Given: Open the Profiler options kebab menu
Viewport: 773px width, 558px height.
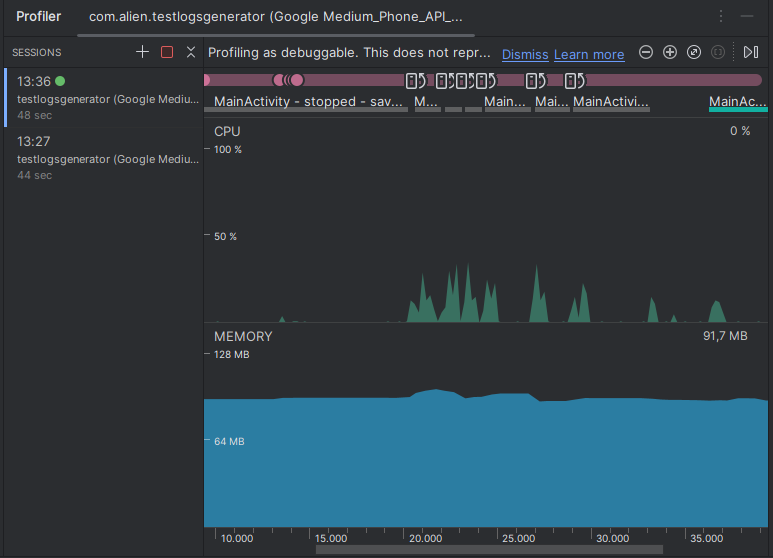Looking at the screenshot, I should pyautogui.click(x=721, y=16).
